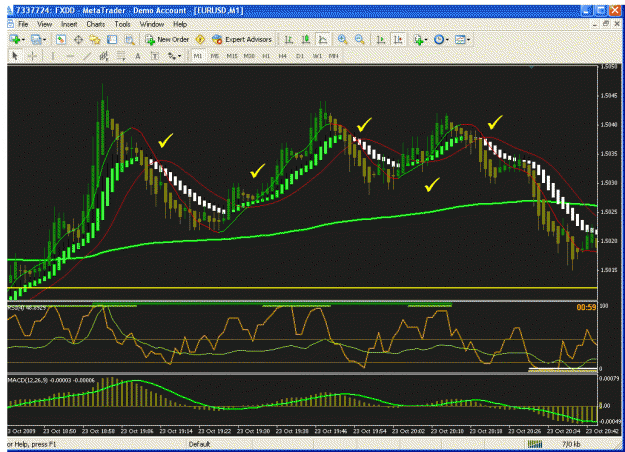Switch to the M5 timeframe
625x452 pixels.
214,56
